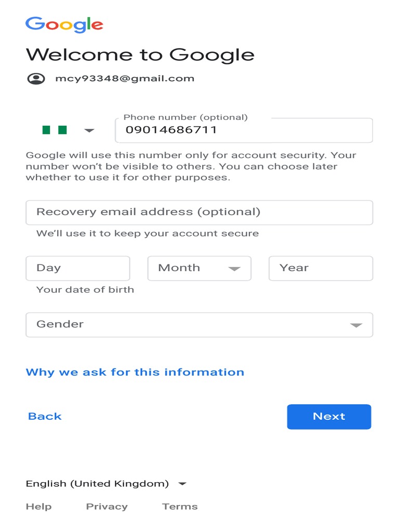Expand the English (United Kingdom) language selector
This screenshot has width=399, height=532.
coord(106,484)
